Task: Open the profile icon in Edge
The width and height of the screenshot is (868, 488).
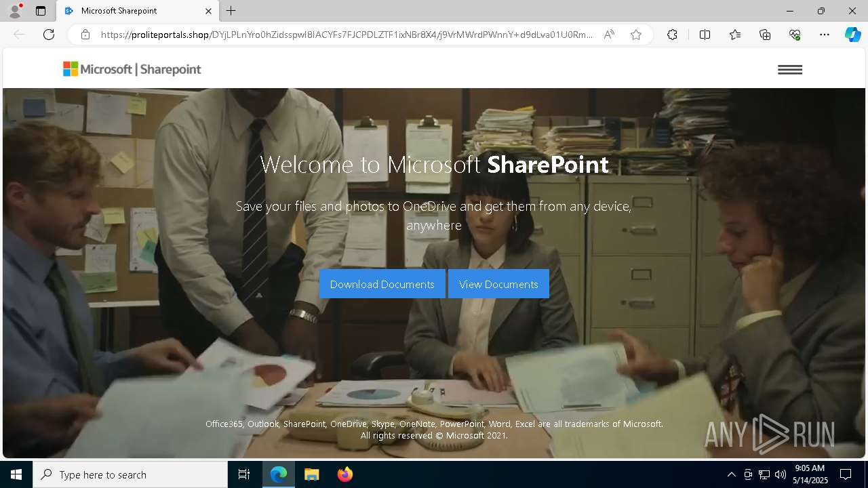Action: click(x=15, y=11)
